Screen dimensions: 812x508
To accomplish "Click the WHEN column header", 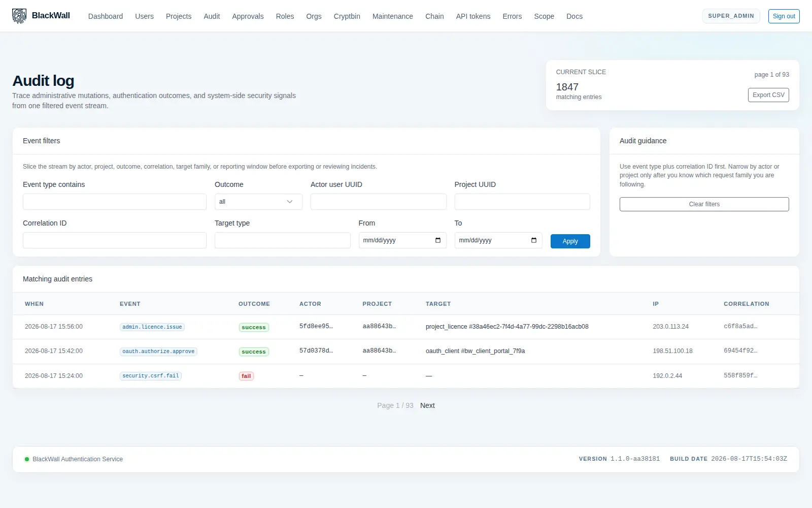I will tap(34, 304).
